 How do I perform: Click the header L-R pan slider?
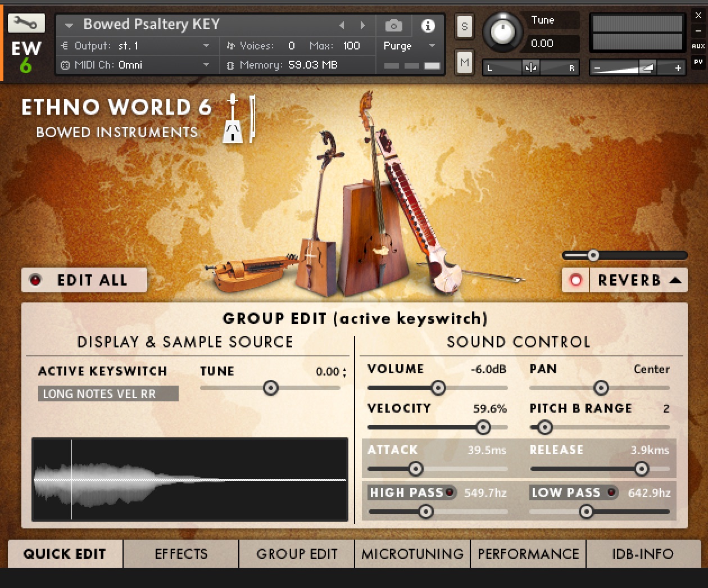click(530, 67)
